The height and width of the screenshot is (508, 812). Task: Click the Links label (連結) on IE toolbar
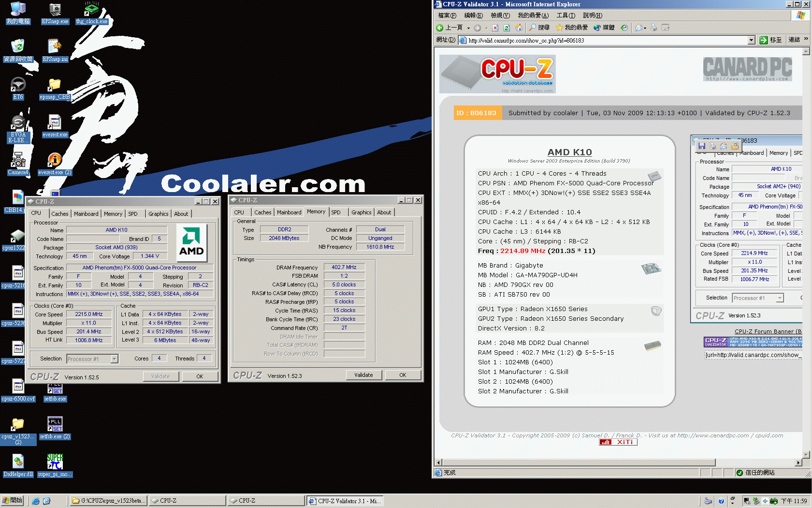coord(794,40)
